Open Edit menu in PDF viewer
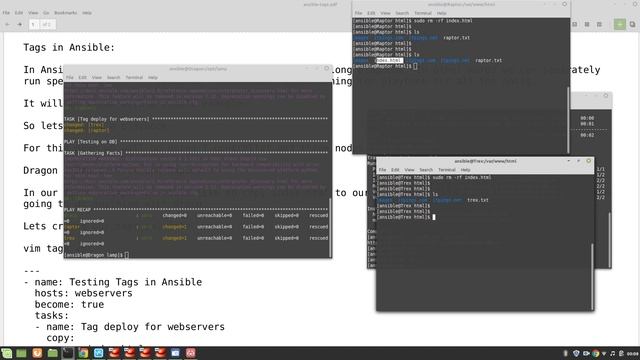 click(x=19, y=13)
